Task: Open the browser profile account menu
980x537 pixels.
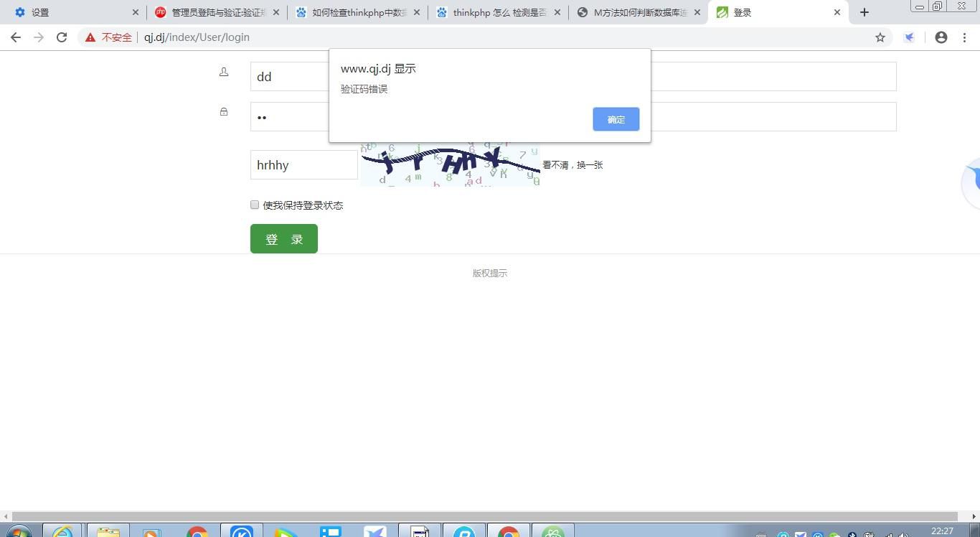Action: (x=941, y=37)
